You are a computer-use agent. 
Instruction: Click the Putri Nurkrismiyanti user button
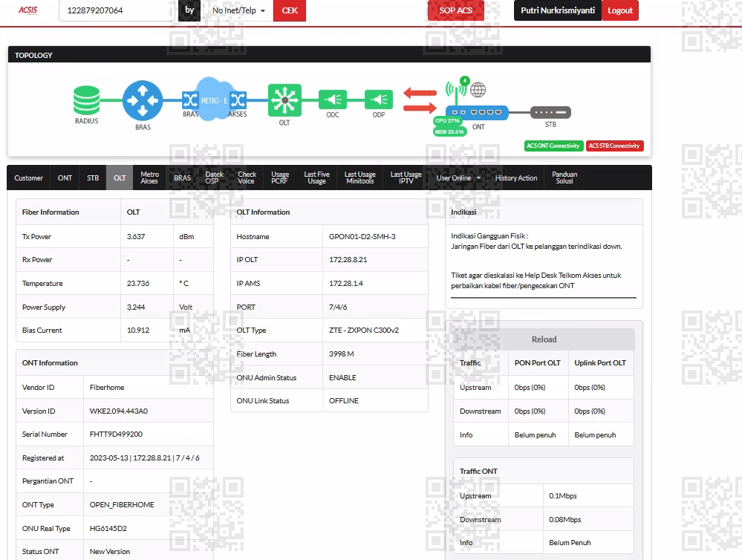coord(558,10)
